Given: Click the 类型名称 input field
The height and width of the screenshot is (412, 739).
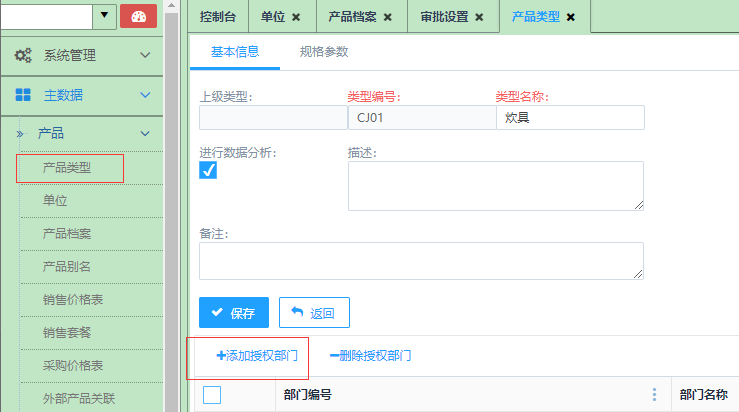Looking at the screenshot, I should (570, 117).
